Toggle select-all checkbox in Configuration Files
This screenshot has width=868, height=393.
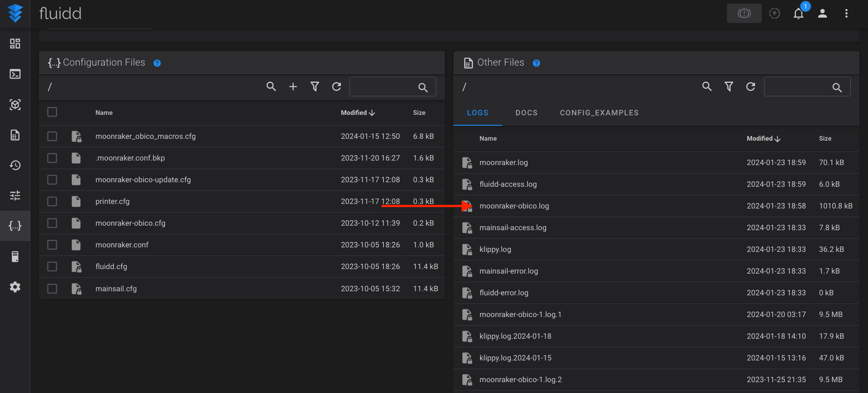click(x=52, y=112)
